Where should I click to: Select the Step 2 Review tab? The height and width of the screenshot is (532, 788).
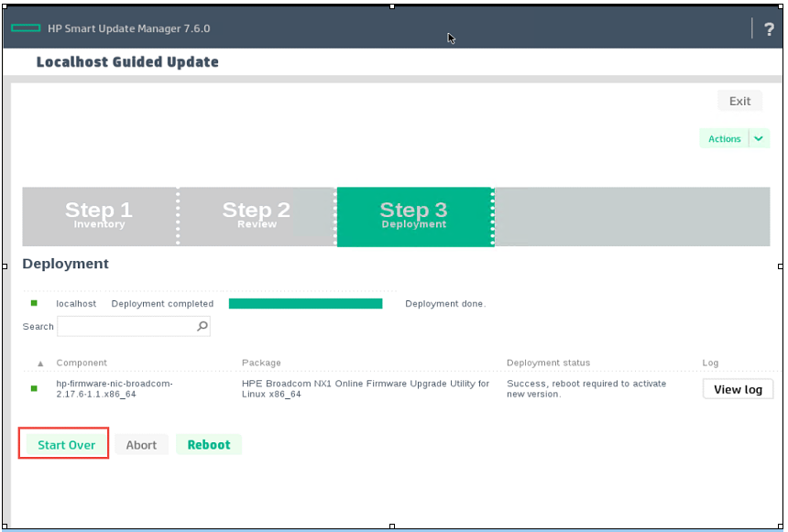tap(257, 216)
